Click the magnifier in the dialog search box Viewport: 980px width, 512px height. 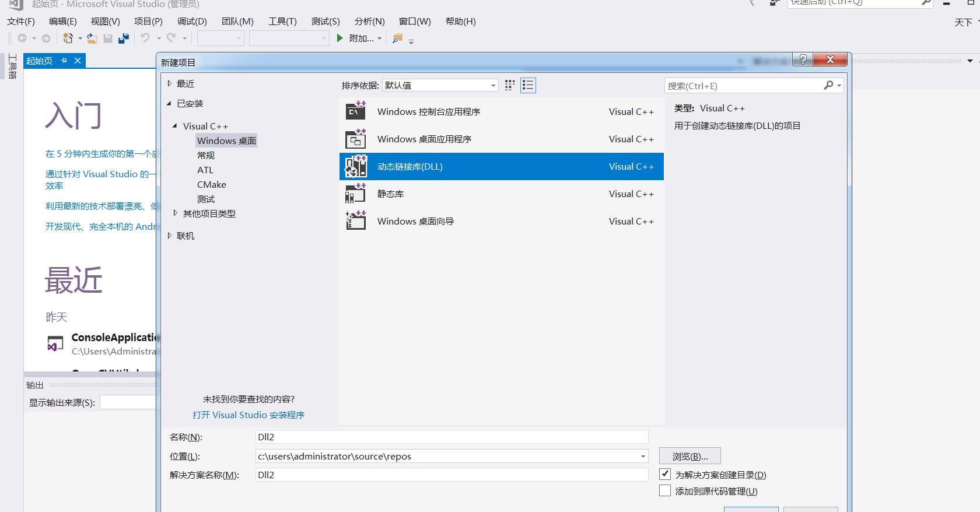pos(828,86)
